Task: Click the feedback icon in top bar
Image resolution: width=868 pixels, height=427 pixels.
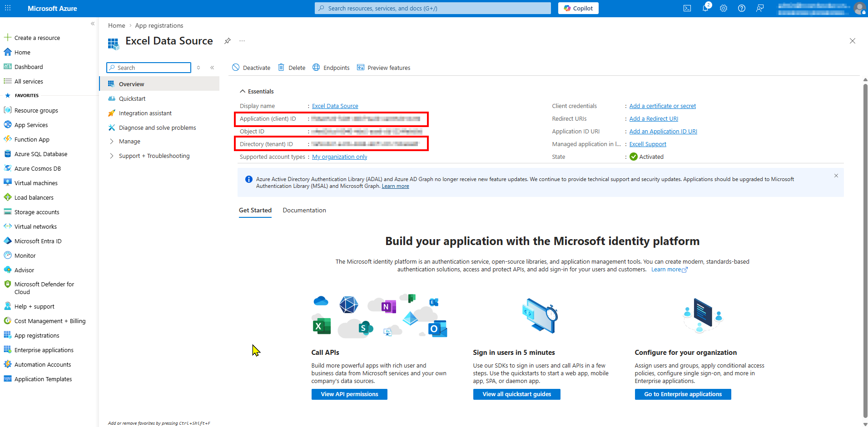Action: [760, 8]
